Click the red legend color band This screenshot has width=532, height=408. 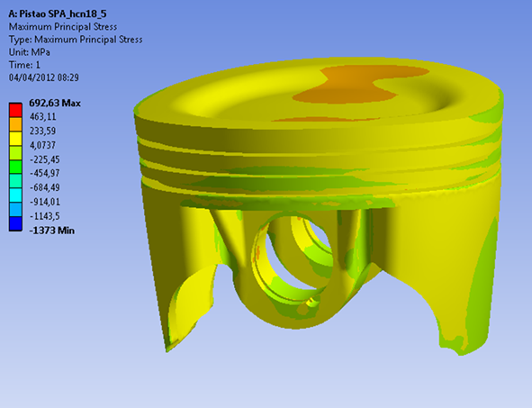click(x=15, y=110)
